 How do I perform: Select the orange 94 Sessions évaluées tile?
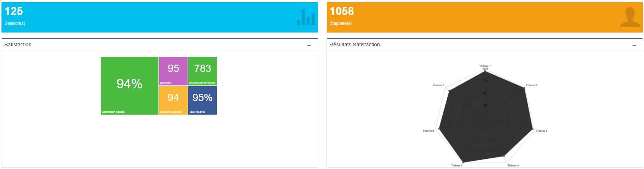point(173,100)
